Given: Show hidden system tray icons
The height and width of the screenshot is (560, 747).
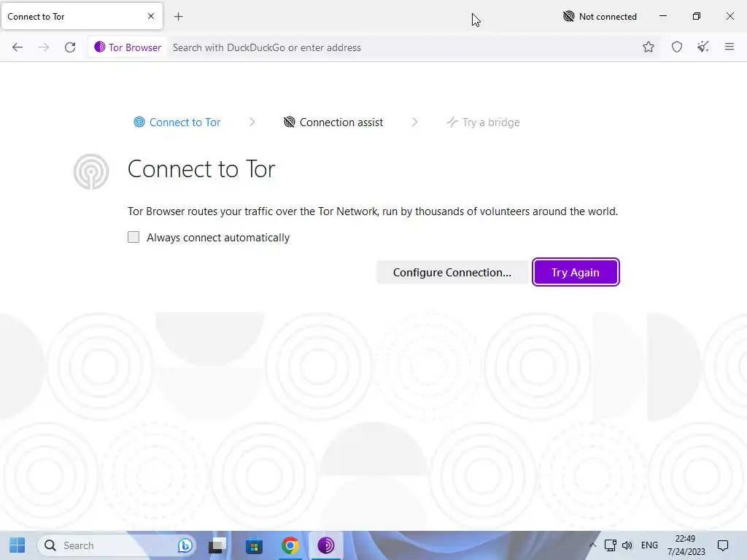Looking at the screenshot, I should point(592,545).
